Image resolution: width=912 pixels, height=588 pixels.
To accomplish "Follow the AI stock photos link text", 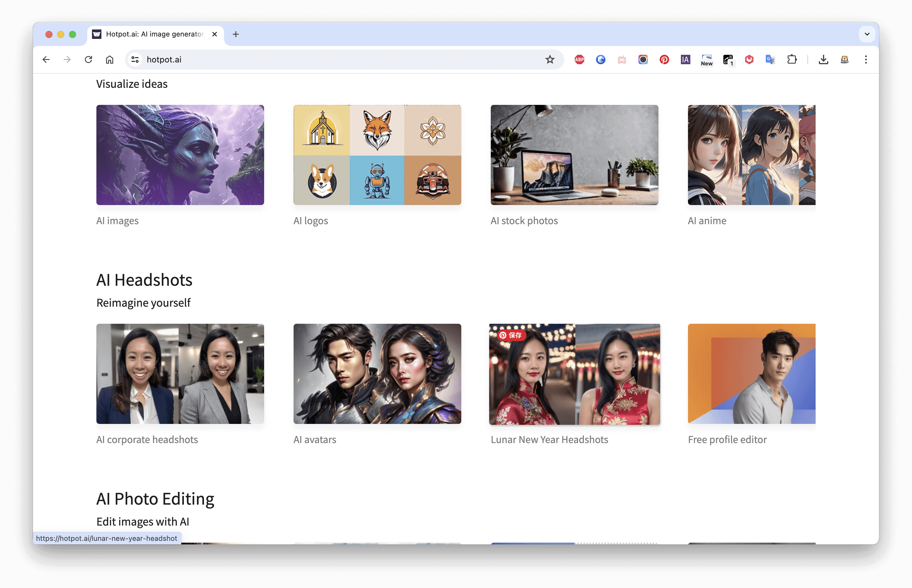I will pos(524,221).
